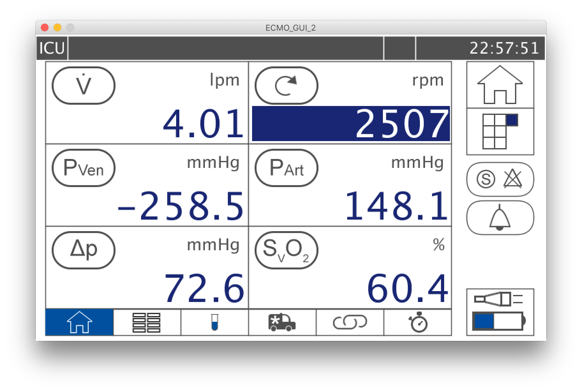Open the chain link tab
The width and height of the screenshot is (582, 392).
(x=350, y=322)
